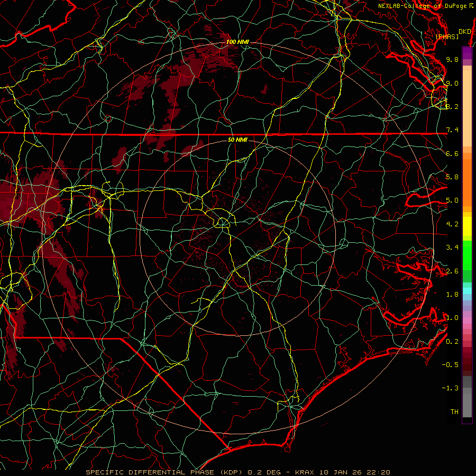This screenshot has width=476, height=476.
Task: Click the cyan segment of the color bar
Action: pyautogui.click(x=467, y=291)
